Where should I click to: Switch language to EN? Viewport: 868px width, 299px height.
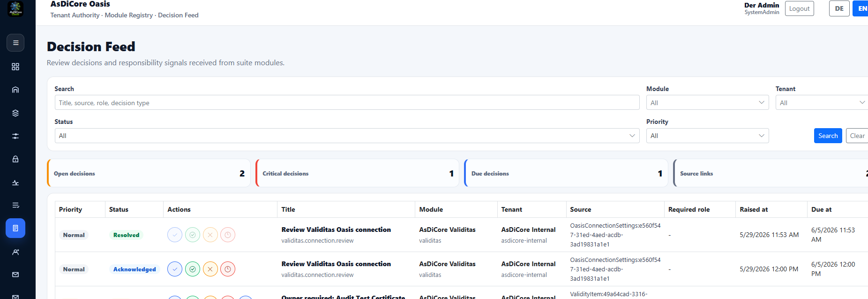click(x=861, y=8)
